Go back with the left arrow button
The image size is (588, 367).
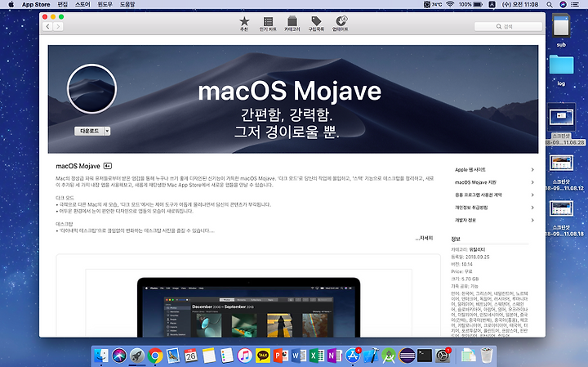coord(47,26)
